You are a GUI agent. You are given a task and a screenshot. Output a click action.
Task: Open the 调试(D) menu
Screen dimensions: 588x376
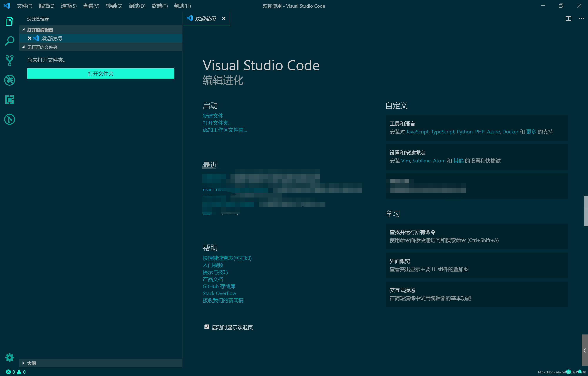137,6
